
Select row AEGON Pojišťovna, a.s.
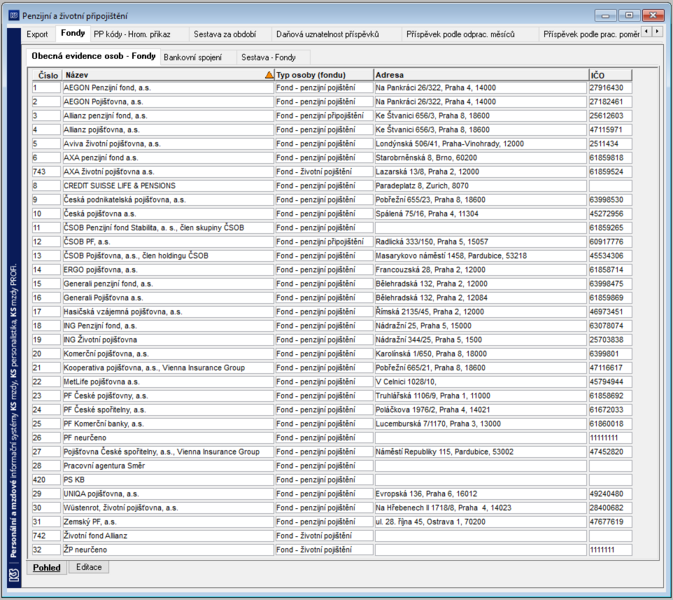pos(332,102)
